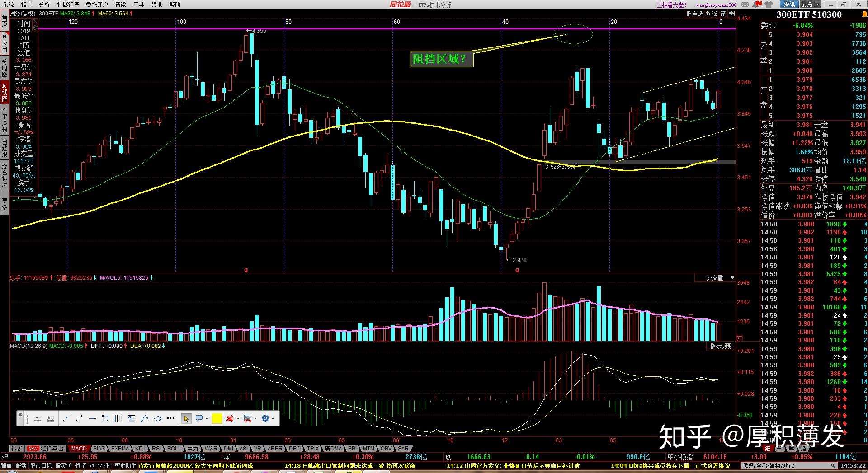Delete drawings with red X tool
868x473 pixels.
230,419
